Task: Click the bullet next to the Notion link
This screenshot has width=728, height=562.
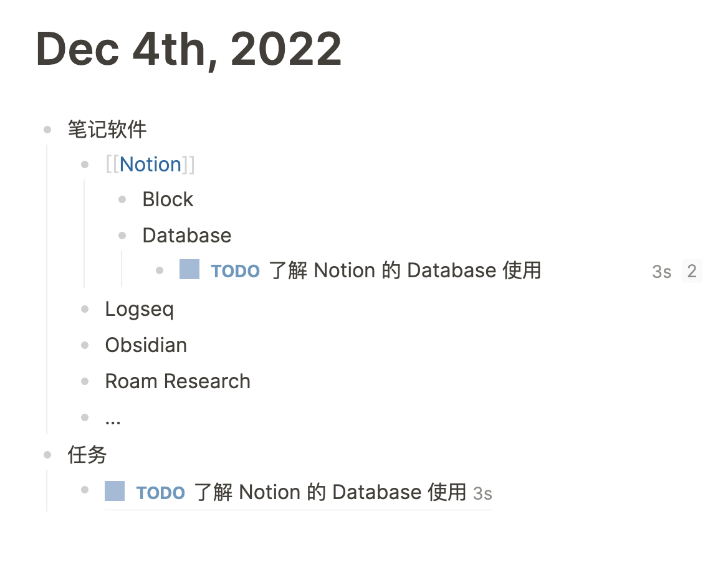Action: [85, 164]
